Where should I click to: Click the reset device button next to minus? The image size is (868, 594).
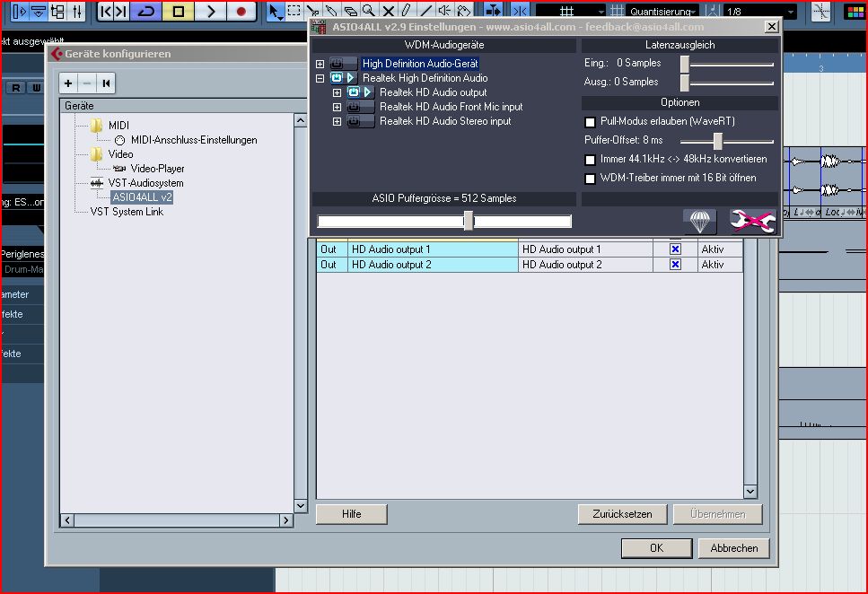tap(106, 83)
